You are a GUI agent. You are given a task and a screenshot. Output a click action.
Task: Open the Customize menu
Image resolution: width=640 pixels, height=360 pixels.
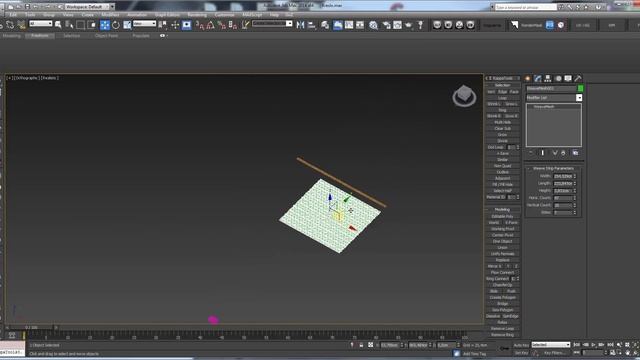(224, 15)
